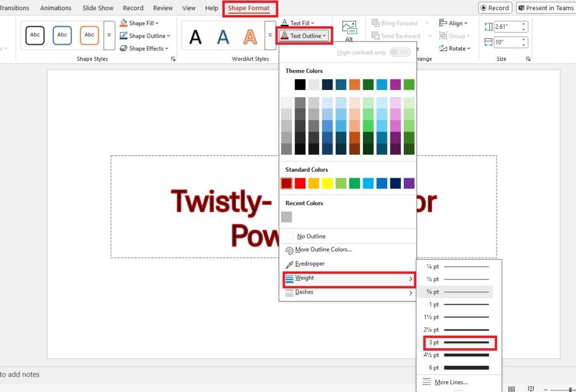Click the shape height input field
This screenshot has height=392, width=576.
(x=506, y=26)
